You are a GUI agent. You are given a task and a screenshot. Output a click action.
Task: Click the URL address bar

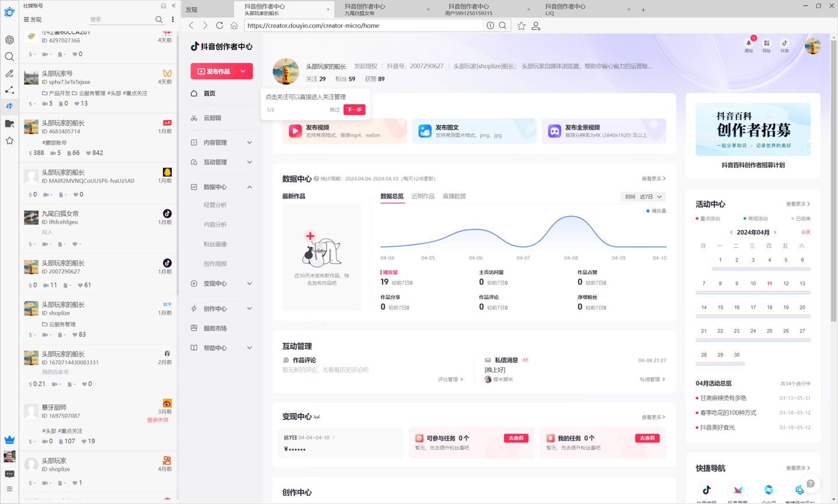365,26
